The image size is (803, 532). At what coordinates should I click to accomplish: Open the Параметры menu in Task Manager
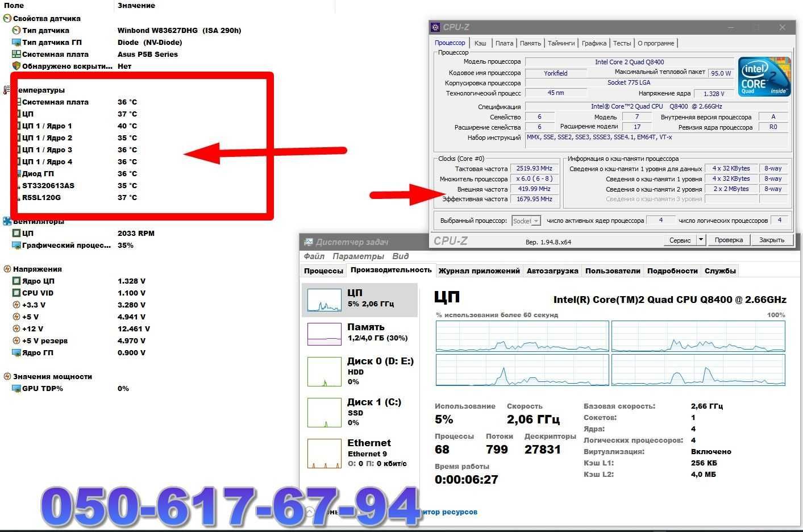point(358,256)
